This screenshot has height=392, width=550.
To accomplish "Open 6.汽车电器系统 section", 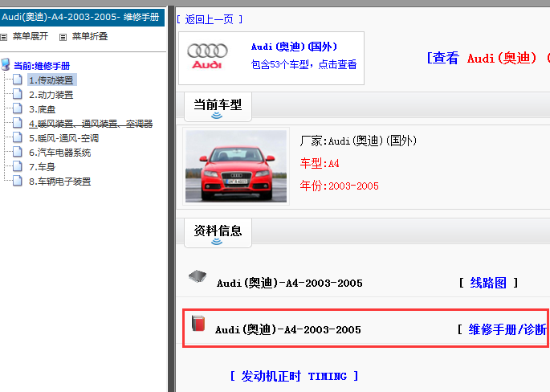I will click(x=60, y=153).
